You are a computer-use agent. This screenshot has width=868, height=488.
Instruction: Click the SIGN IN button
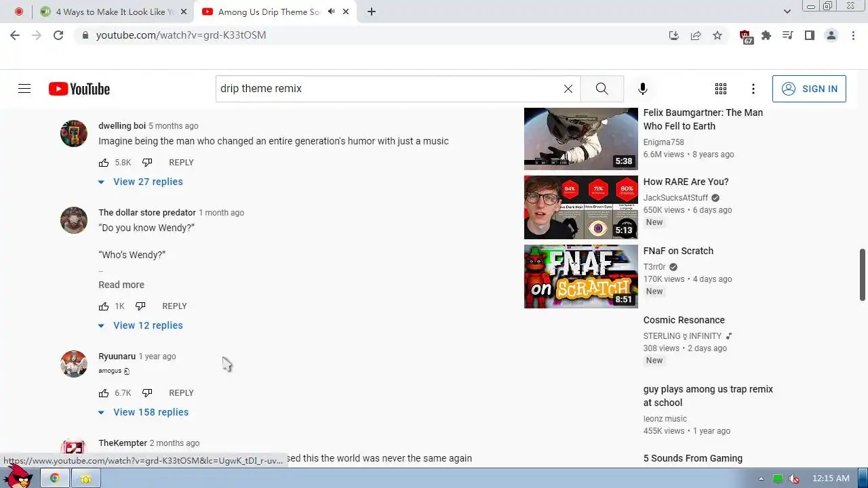[809, 89]
